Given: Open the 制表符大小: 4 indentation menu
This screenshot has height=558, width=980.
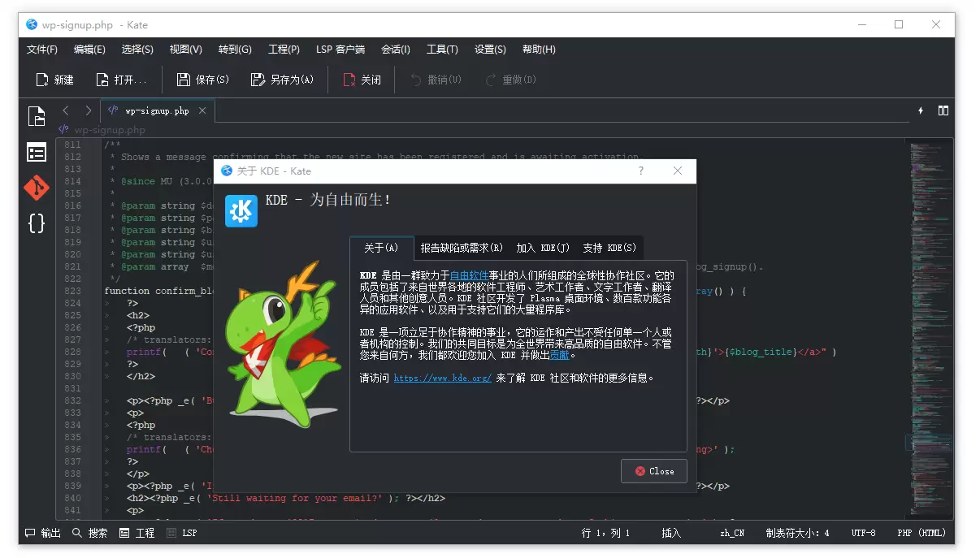Looking at the screenshot, I should pos(798,533).
